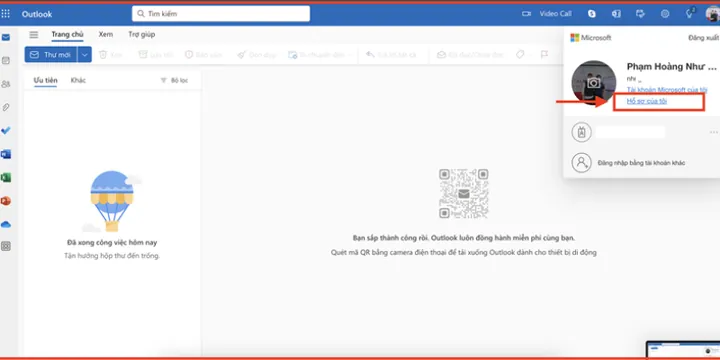720x360 pixels.
Task: Change the profile photo camera picture
Action: click(594, 83)
